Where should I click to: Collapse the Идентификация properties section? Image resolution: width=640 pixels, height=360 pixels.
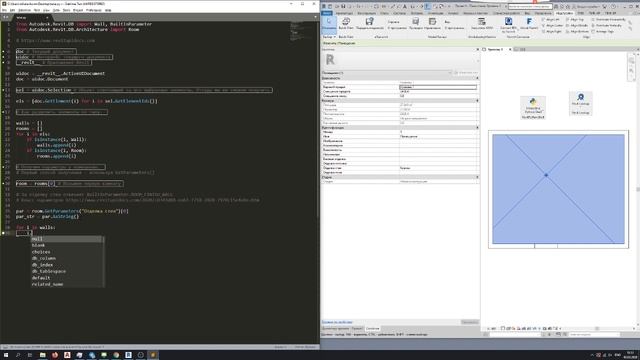(477, 128)
